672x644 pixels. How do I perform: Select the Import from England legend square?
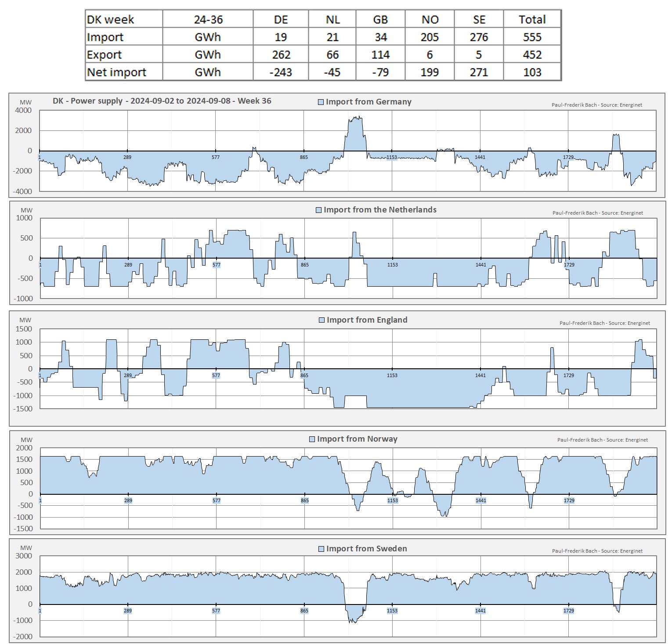[322, 320]
